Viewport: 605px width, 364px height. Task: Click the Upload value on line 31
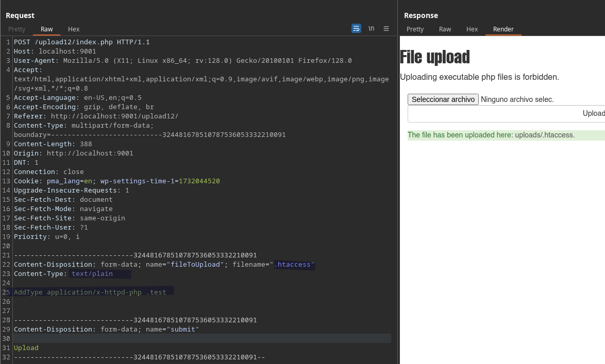26,348
